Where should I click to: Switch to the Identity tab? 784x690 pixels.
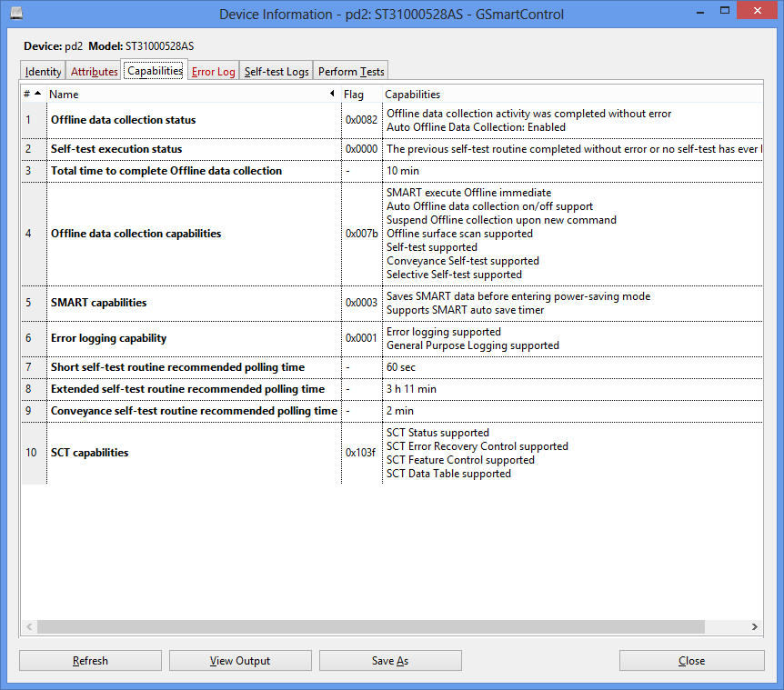(43, 72)
